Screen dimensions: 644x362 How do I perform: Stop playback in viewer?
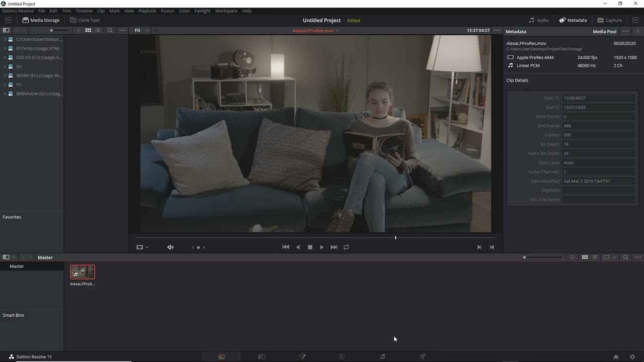[310, 247]
